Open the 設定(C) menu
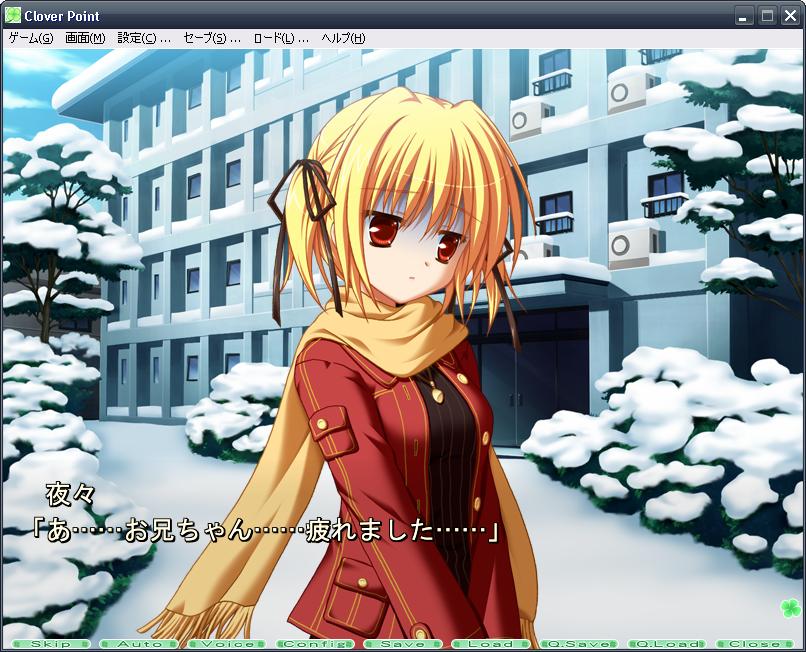The image size is (806, 652). click(144, 39)
